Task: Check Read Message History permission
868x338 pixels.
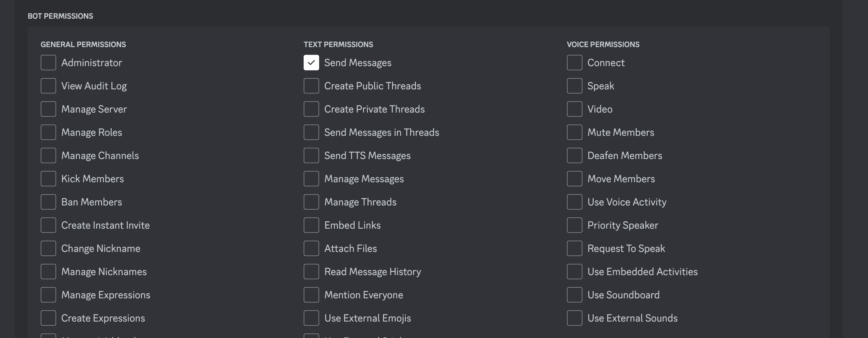Action: point(311,271)
